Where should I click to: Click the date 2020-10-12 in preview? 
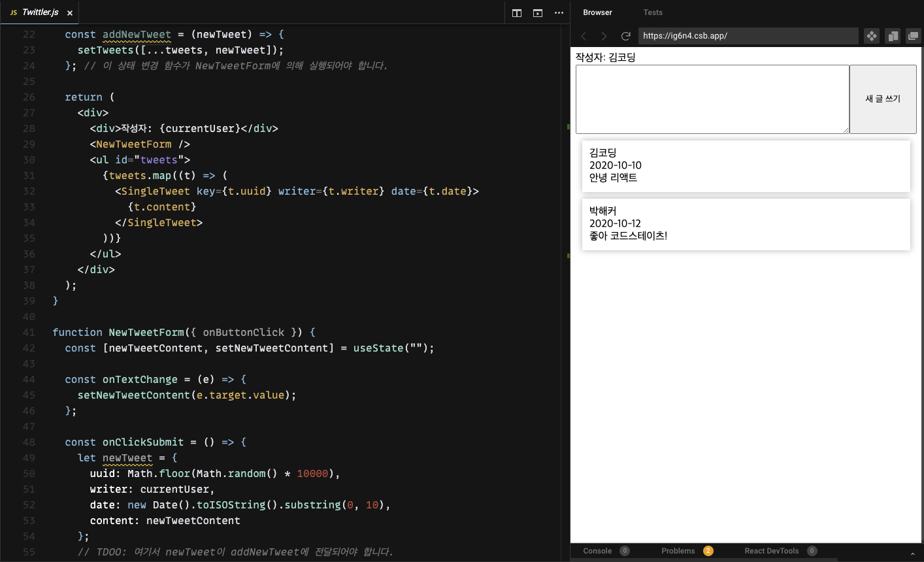pos(615,223)
